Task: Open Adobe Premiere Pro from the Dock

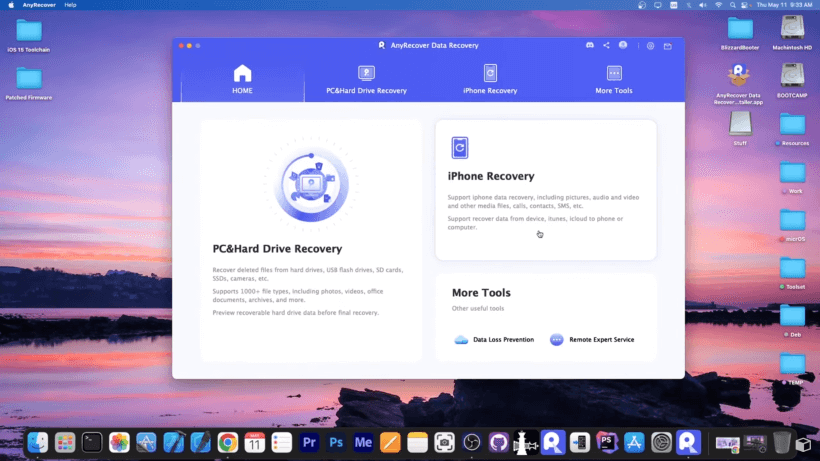Action: click(309, 443)
